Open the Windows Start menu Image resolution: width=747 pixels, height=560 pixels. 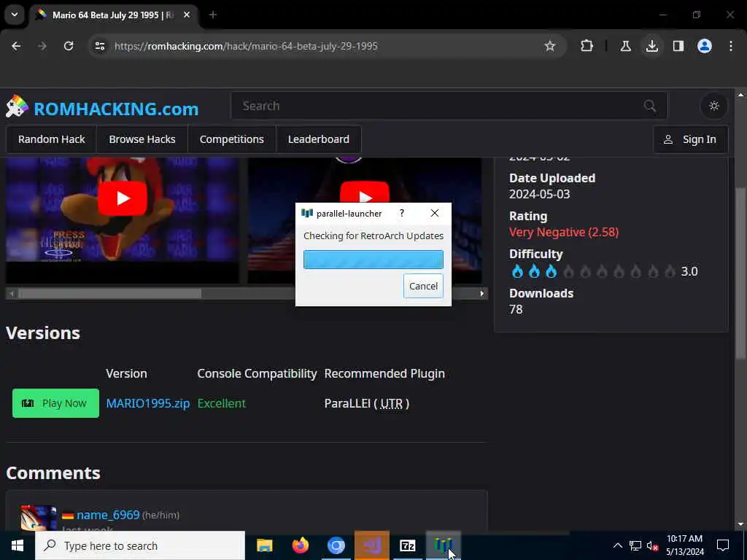coord(18,545)
